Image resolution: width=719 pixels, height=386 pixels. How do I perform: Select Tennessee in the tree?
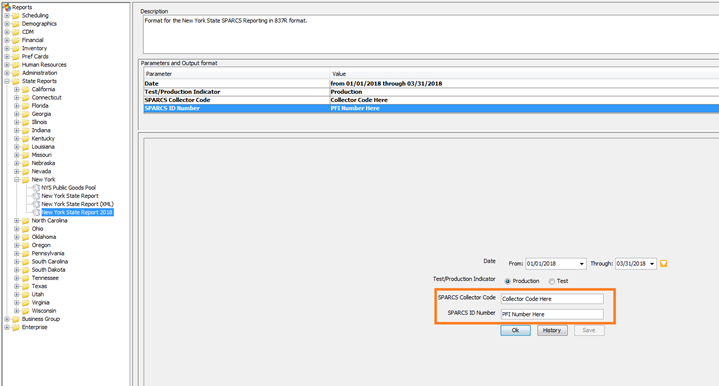(x=45, y=278)
